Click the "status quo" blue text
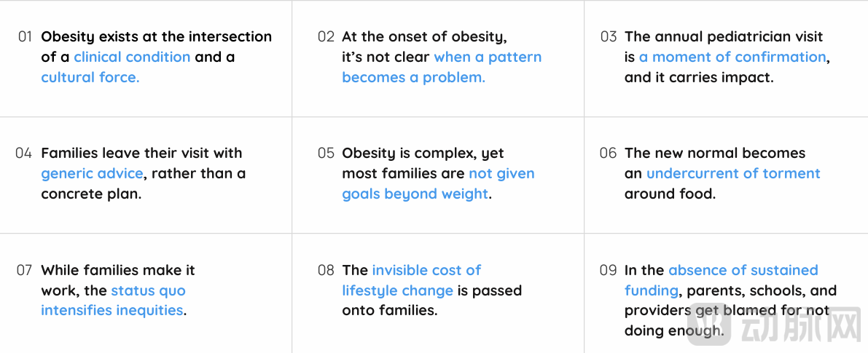Screen dimensions: 868x353 [x=148, y=290]
